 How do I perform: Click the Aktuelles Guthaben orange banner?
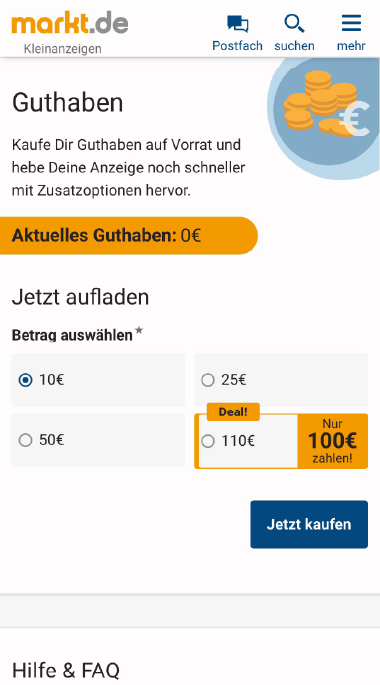129,235
